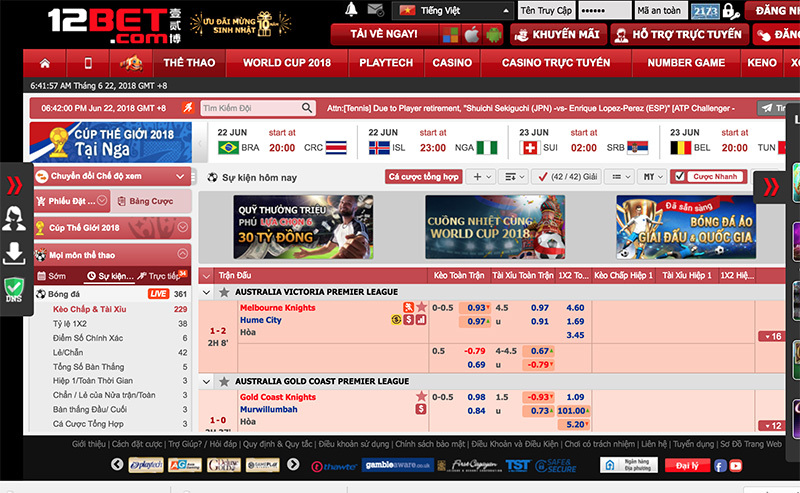Click the Android download icon
Viewport: 800px width, 493px height.
click(x=493, y=35)
